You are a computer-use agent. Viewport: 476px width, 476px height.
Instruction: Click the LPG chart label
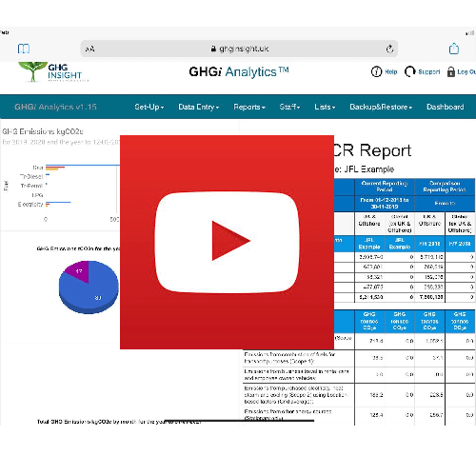(37, 195)
